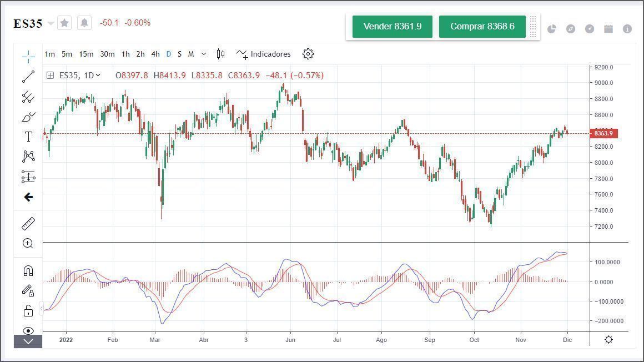Activate the zoom-in magnifier tool
Image resolution: width=644 pixels, height=362 pixels.
tap(28, 243)
